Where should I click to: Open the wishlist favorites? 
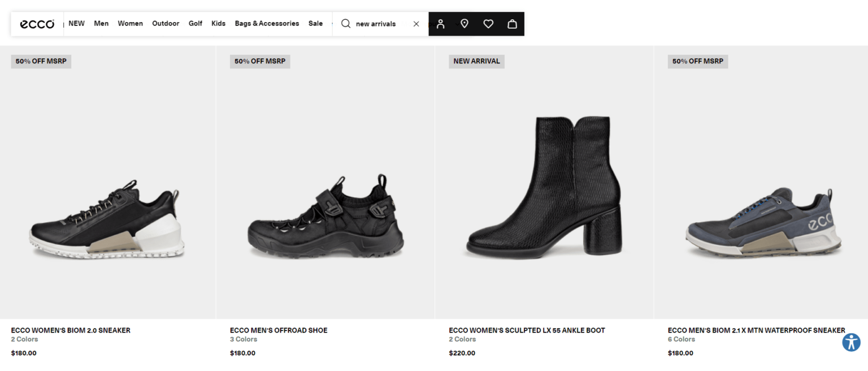coord(488,24)
